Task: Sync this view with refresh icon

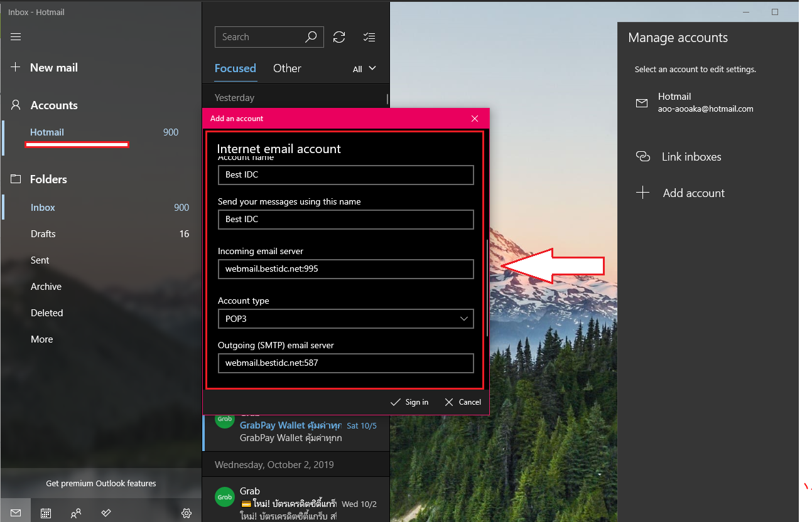Action: (339, 37)
